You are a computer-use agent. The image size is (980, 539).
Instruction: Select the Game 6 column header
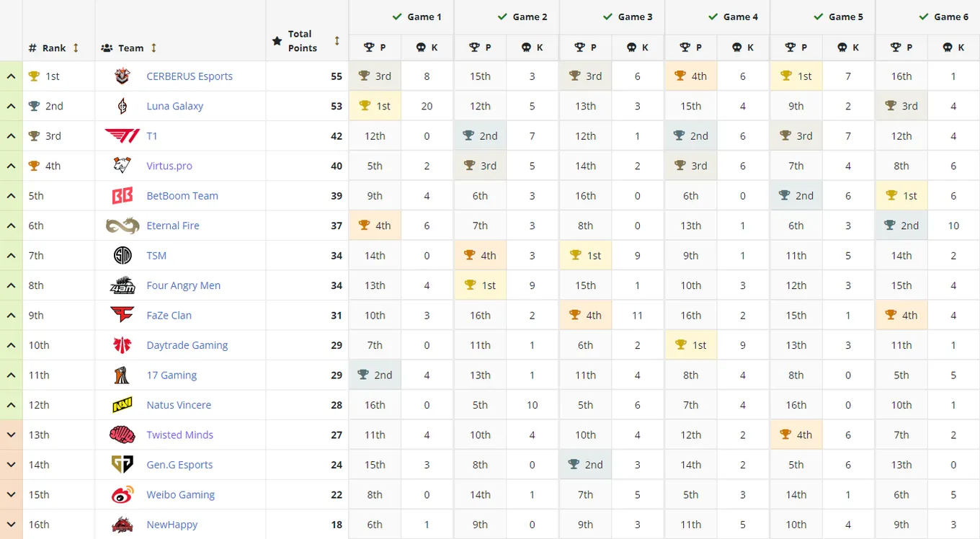[x=927, y=17]
